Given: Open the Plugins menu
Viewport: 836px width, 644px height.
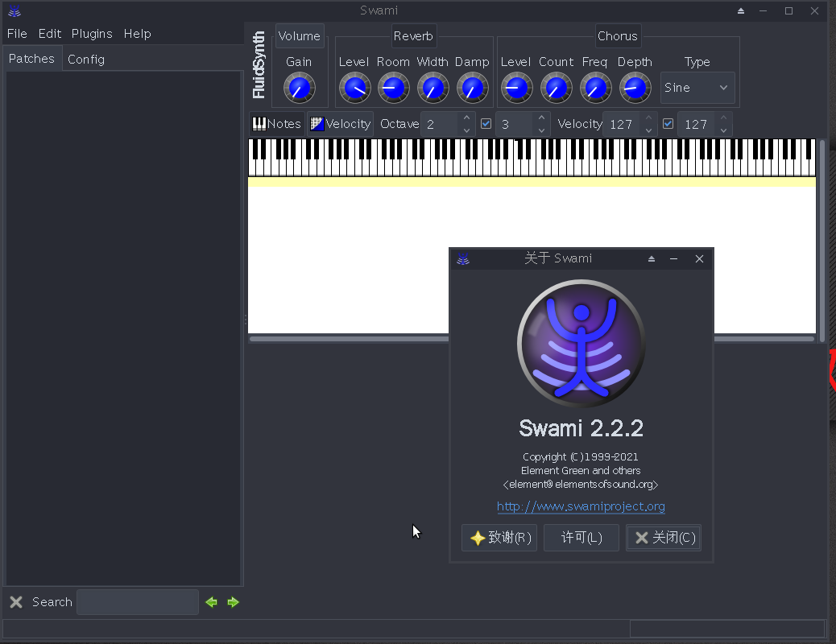Looking at the screenshot, I should pyautogui.click(x=92, y=34).
